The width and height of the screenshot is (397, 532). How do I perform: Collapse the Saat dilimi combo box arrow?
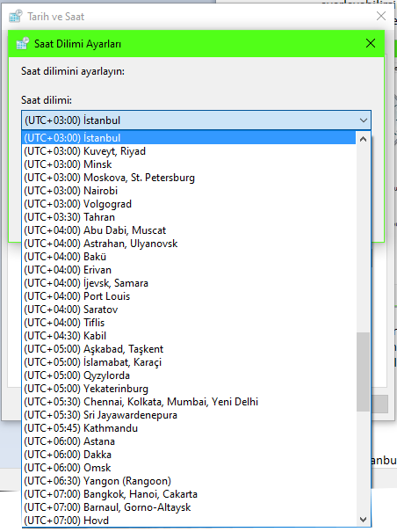click(364, 120)
